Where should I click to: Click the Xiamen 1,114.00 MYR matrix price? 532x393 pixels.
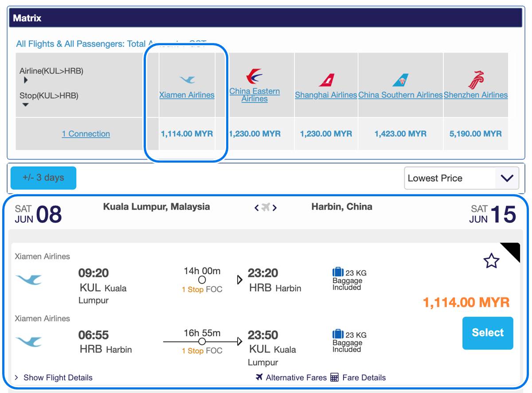pos(187,134)
